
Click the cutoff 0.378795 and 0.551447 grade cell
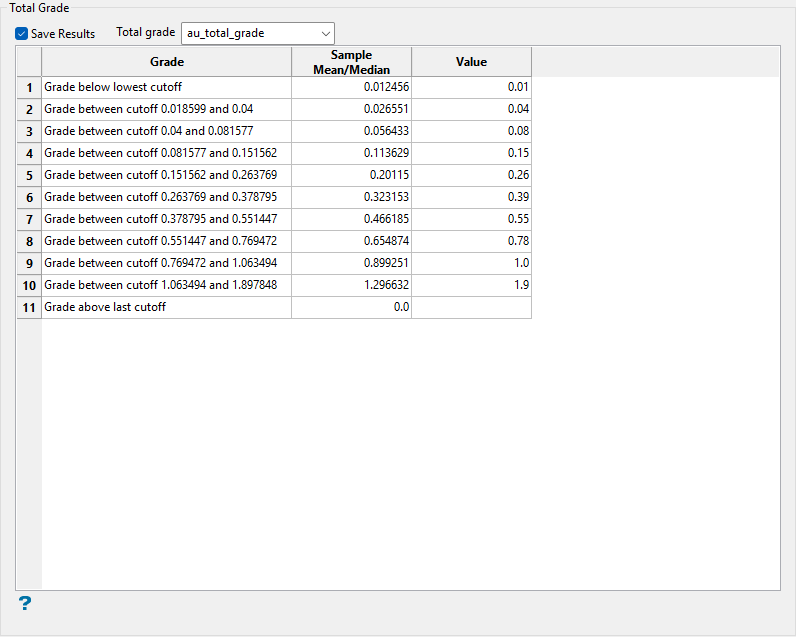[166, 219]
